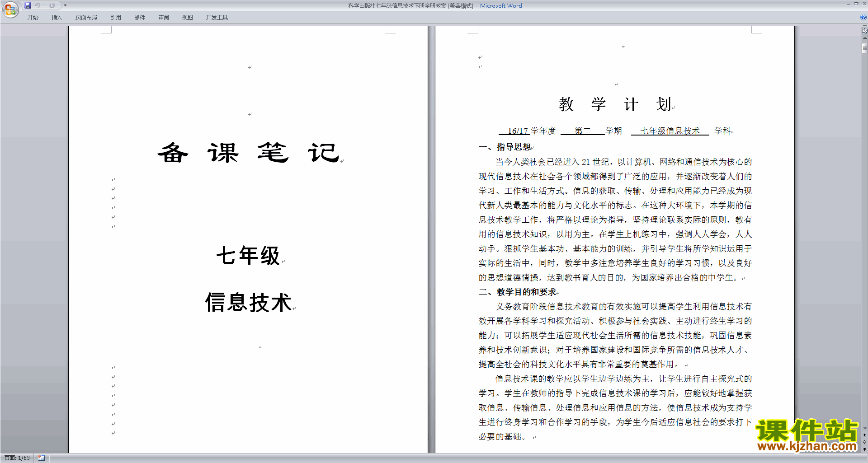Jump to next page with double-down arrow
The image size is (868, 463).
(864, 449)
